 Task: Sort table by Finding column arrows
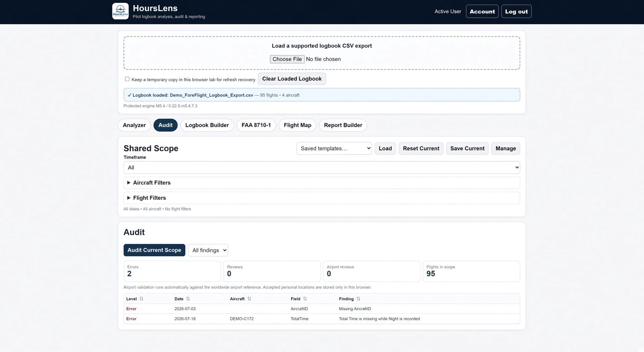[359, 299]
